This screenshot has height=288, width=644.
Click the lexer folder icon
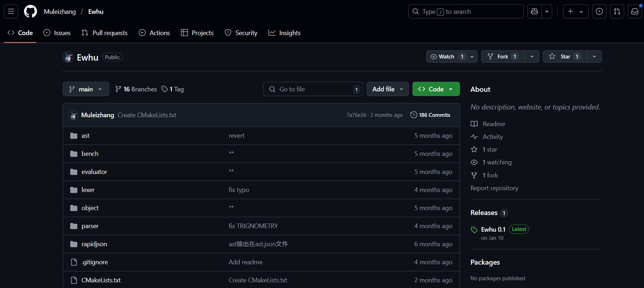coord(74,190)
